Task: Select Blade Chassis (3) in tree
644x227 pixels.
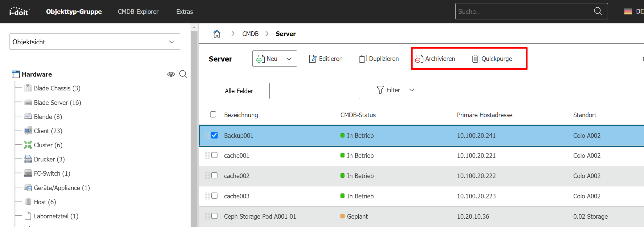Action: point(57,88)
